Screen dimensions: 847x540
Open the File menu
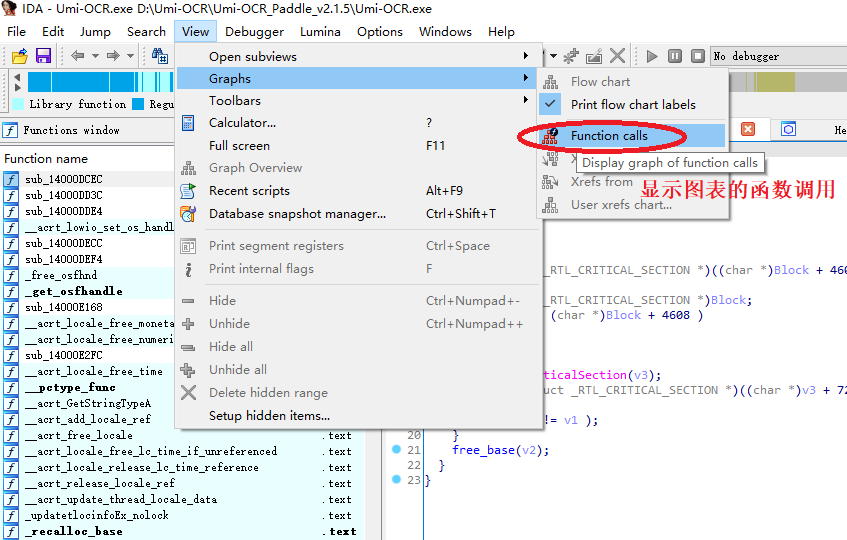[16, 32]
